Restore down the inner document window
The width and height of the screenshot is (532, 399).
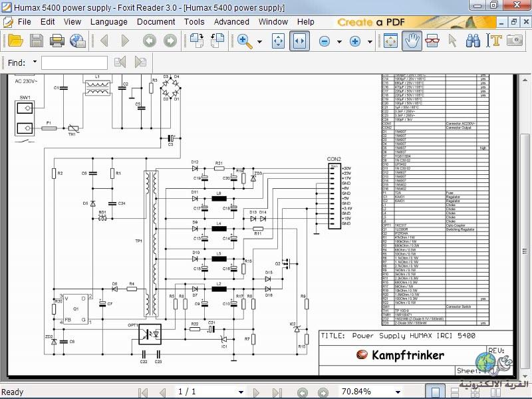point(513,22)
